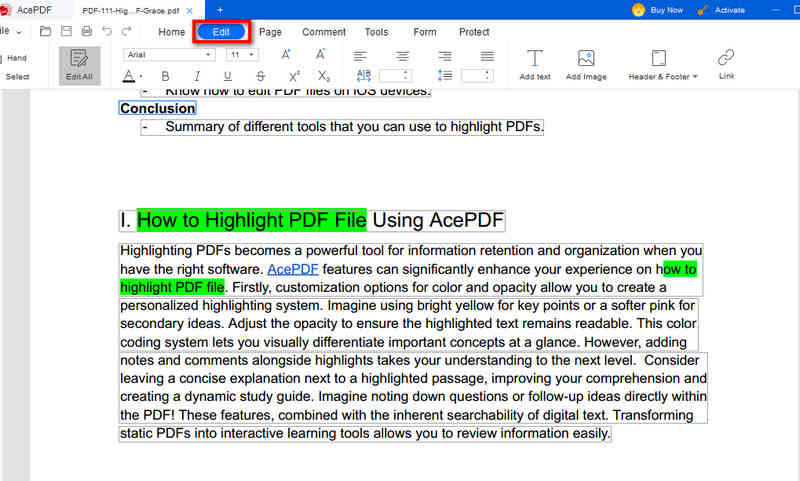
Task: Switch to the Comment tab
Action: click(323, 32)
